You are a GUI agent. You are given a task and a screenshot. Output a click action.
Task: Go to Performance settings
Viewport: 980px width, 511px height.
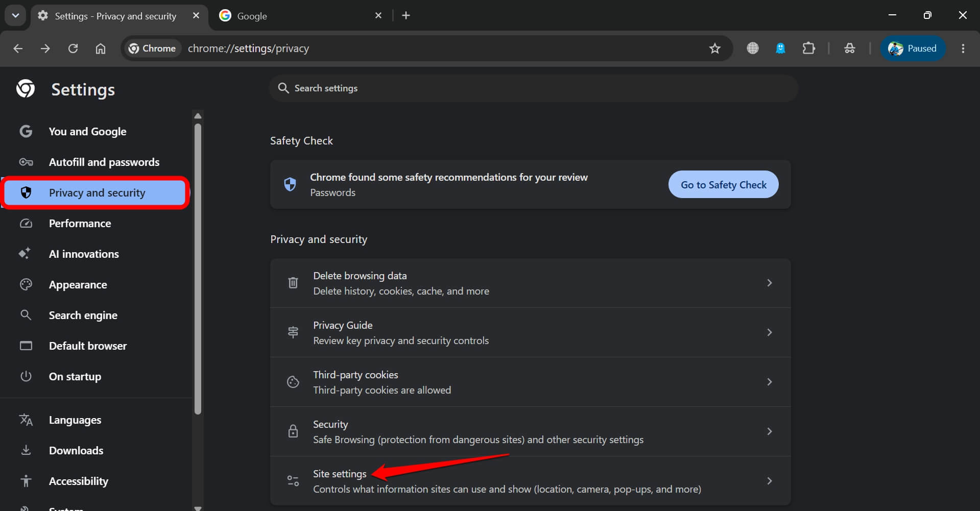click(96, 224)
